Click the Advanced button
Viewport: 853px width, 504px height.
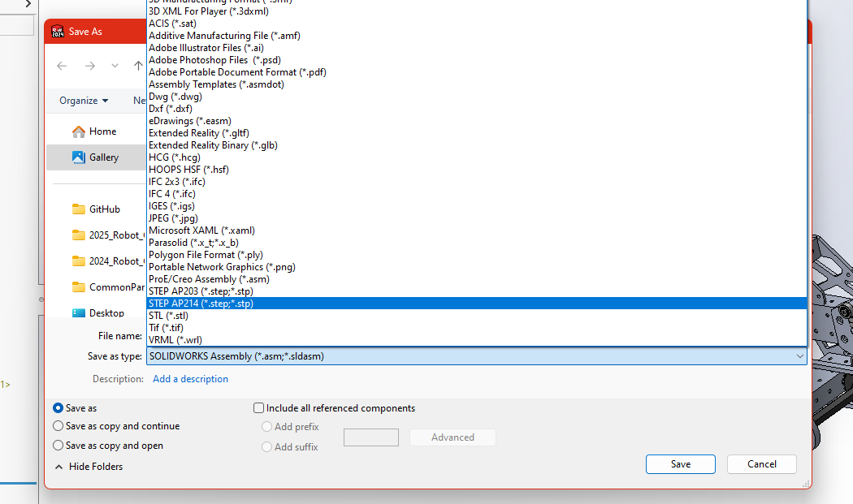tap(452, 437)
